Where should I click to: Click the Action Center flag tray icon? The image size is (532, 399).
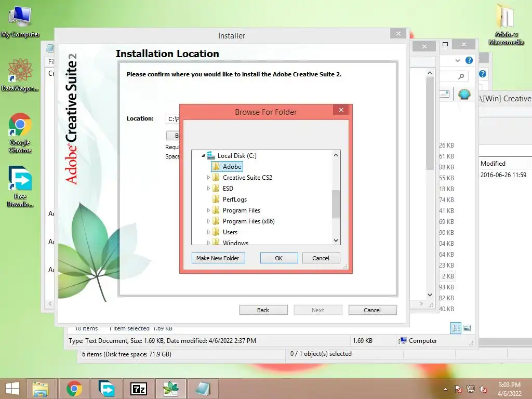click(458, 389)
